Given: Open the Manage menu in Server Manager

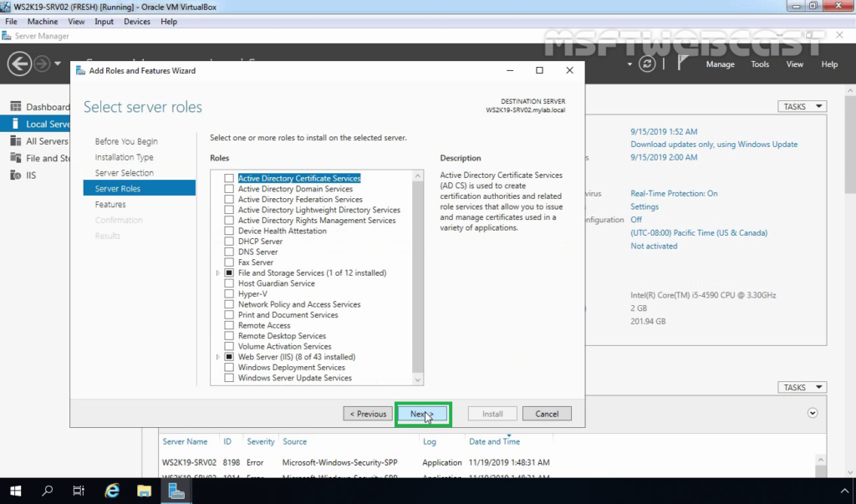Looking at the screenshot, I should (x=720, y=64).
